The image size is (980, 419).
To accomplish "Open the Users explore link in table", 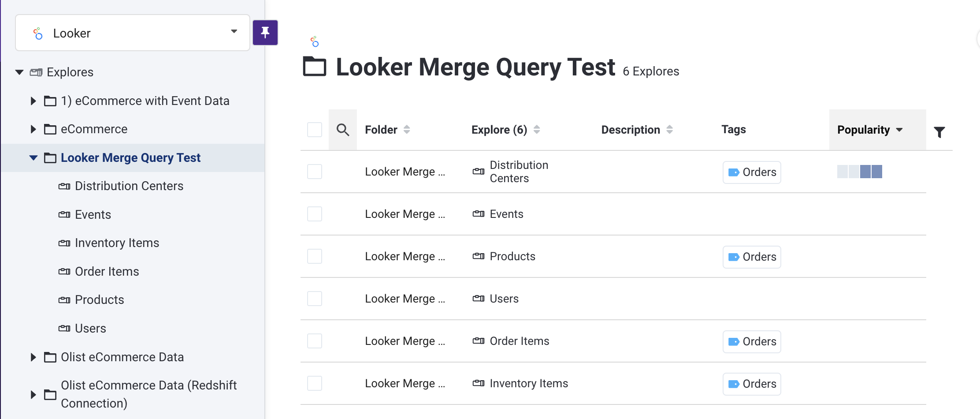I will tap(504, 299).
